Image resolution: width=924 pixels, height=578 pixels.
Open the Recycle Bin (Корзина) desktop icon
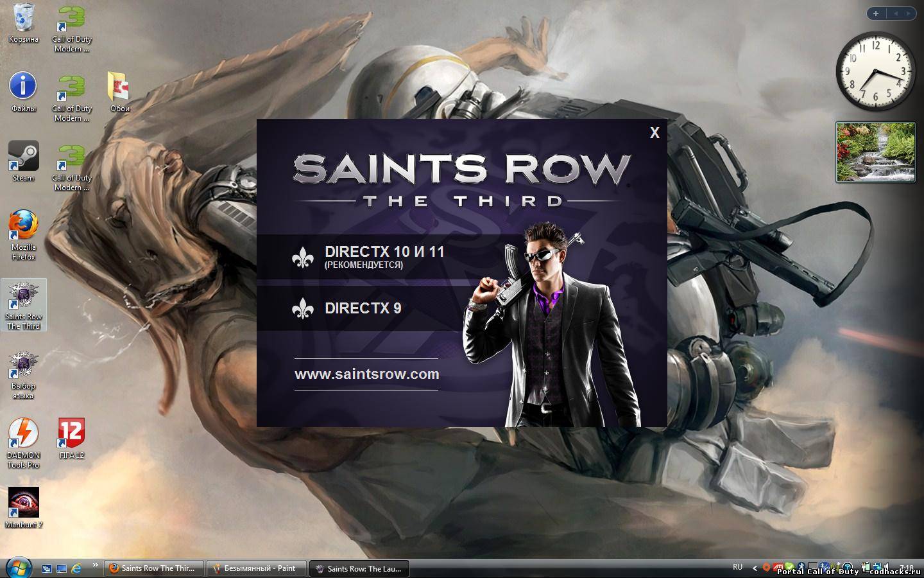[24, 23]
